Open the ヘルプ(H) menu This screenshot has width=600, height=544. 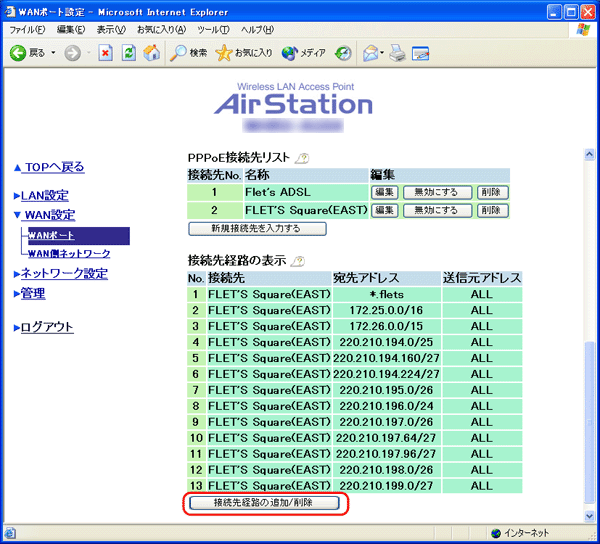tap(257, 30)
